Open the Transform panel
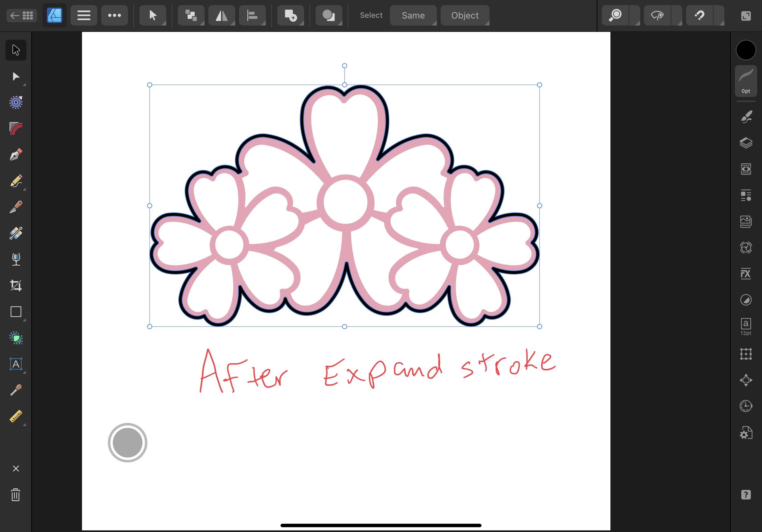Screen dimensions: 762x532 (746, 354)
